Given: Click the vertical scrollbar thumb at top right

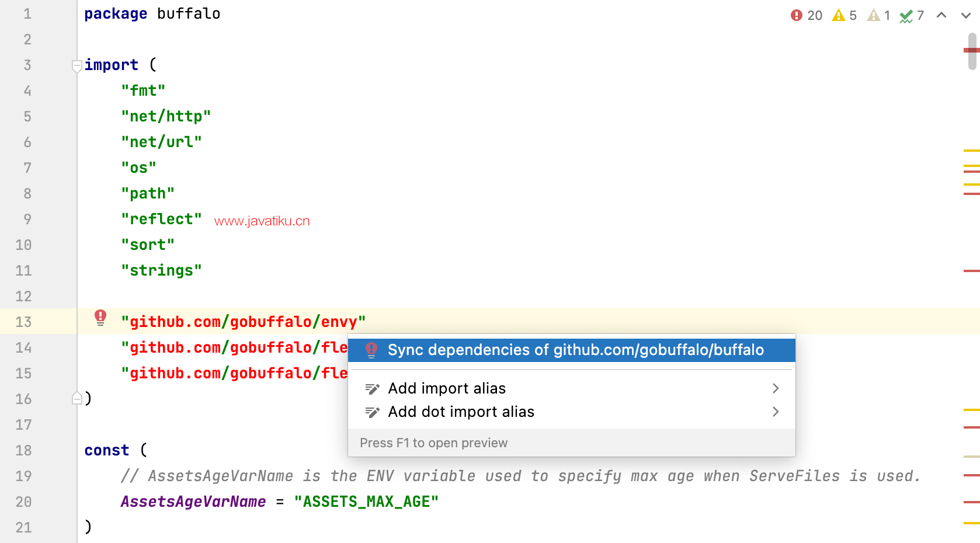Looking at the screenshot, I should 972,51.
